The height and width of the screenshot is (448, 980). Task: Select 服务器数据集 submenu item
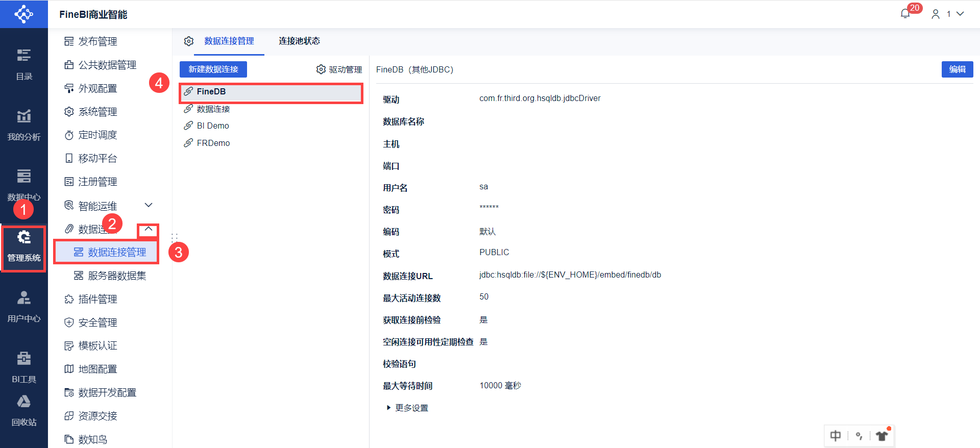tap(110, 276)
